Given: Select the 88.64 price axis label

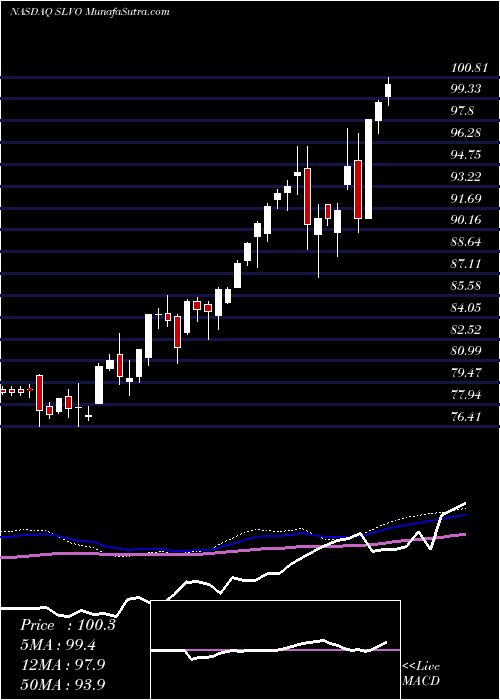Looking at the screenshot, I should click(466, 242).
